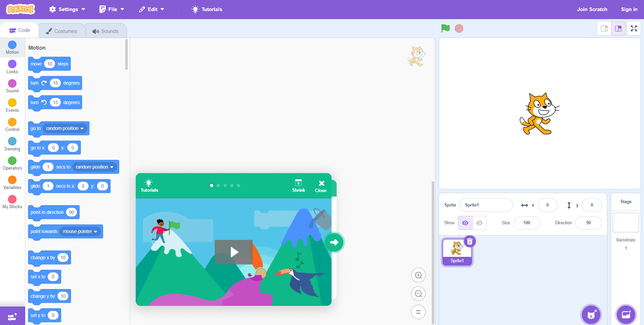
Task: Click the block palette scrollbar
Action: pyautogui.click(x=127, y=54)
